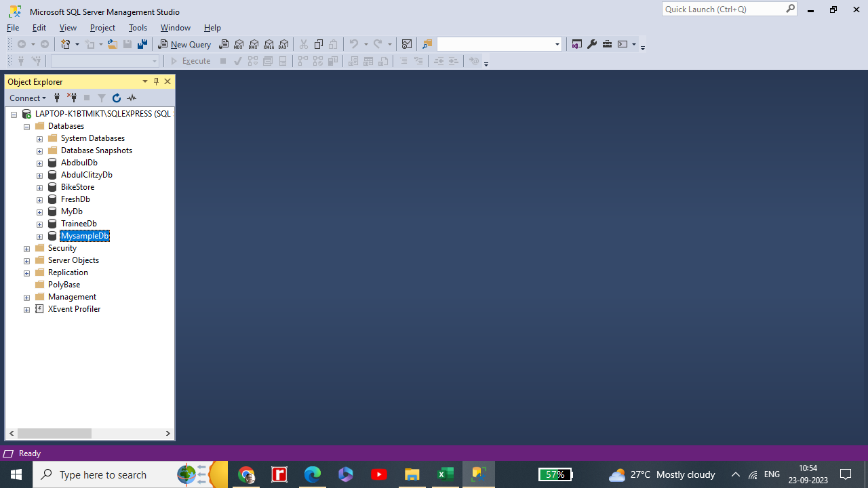Open YouTube from the taskbar
Image resolution: width=868 pixels, height=488 pixels.
(379, 474)
